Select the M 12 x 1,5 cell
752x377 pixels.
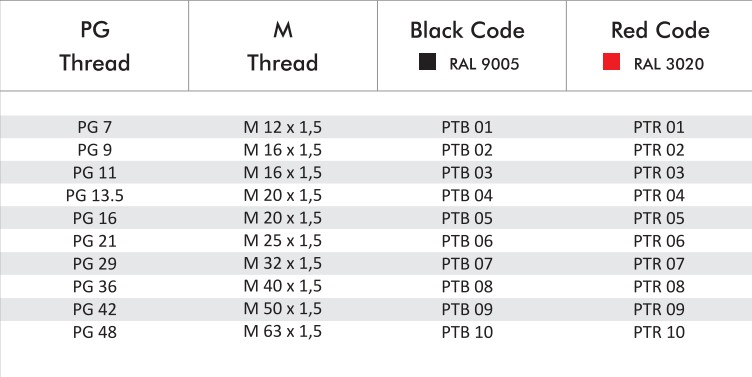pos(282,127)
